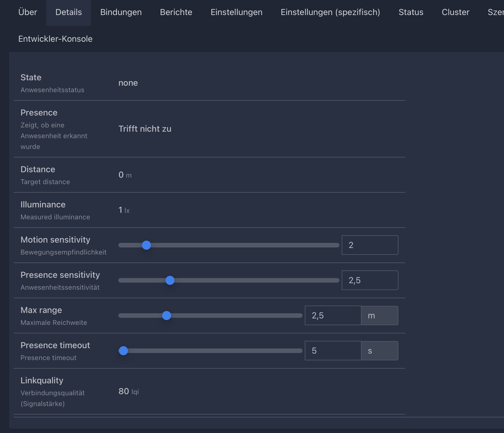Open the Über tab

click(x=28, y=12)
